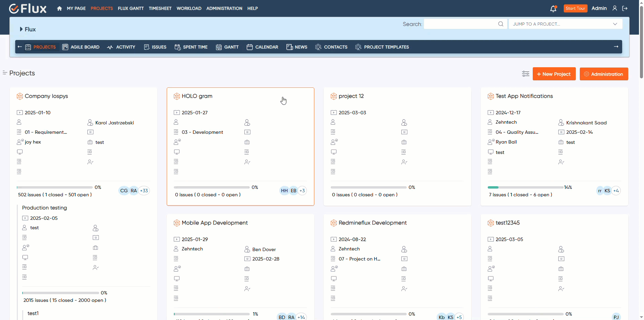This screenshot has width=644, height=320.
Task: Open the Production testing subproject
Action: (x=44, y=208)
